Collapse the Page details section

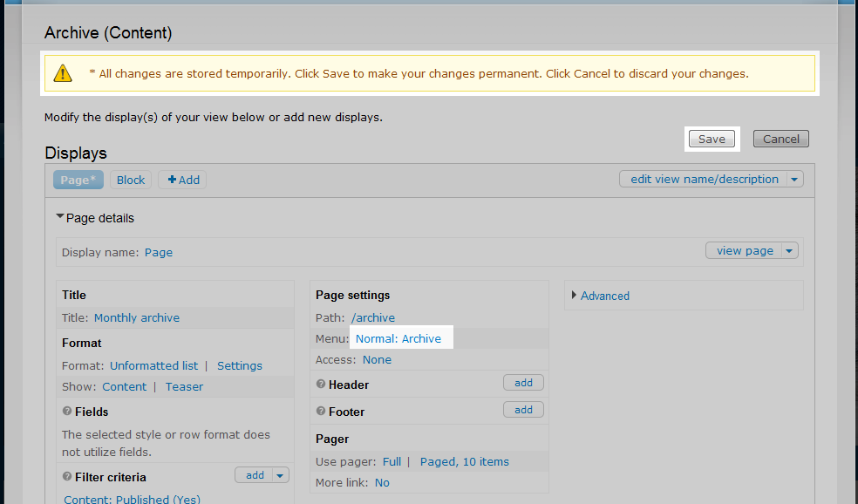point(60,218)
